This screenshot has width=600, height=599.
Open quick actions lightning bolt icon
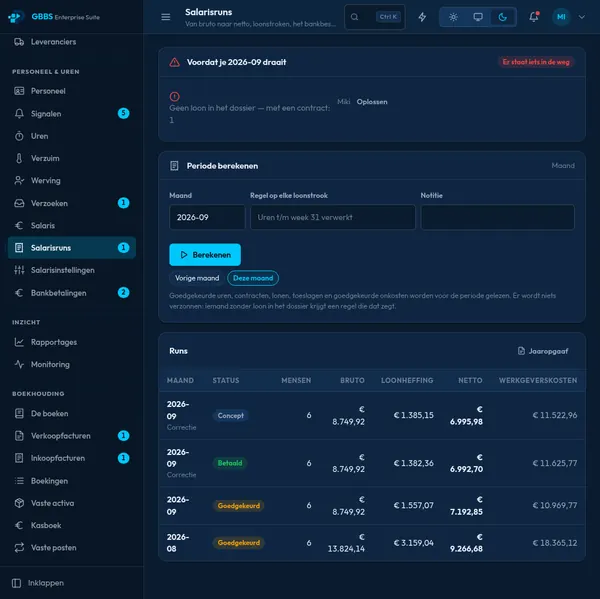(x=422, y=17)
